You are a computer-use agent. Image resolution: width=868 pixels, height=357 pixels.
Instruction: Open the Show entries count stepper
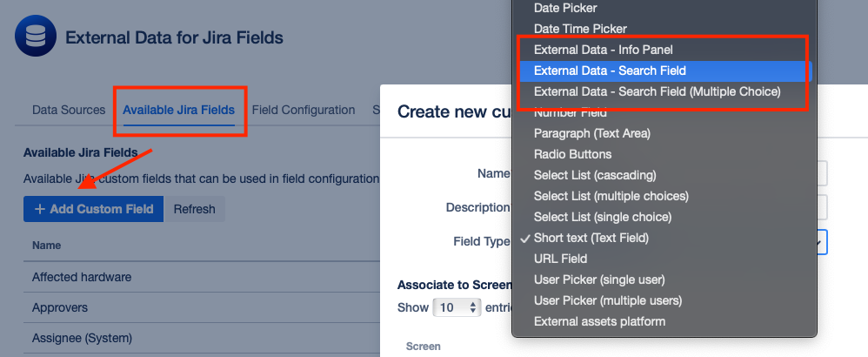(457, 307)
